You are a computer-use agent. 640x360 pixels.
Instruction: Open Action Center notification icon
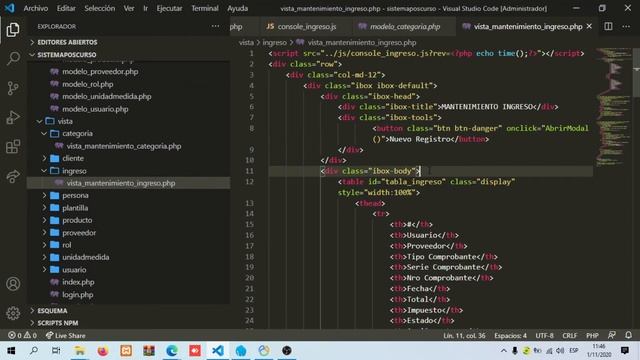pos(624,351)
